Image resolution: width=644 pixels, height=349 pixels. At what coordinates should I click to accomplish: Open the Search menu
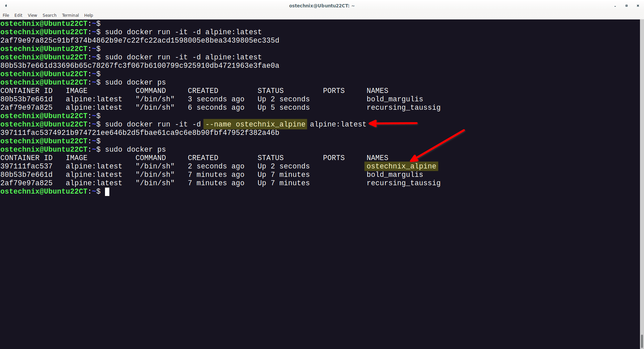point(49,15)
